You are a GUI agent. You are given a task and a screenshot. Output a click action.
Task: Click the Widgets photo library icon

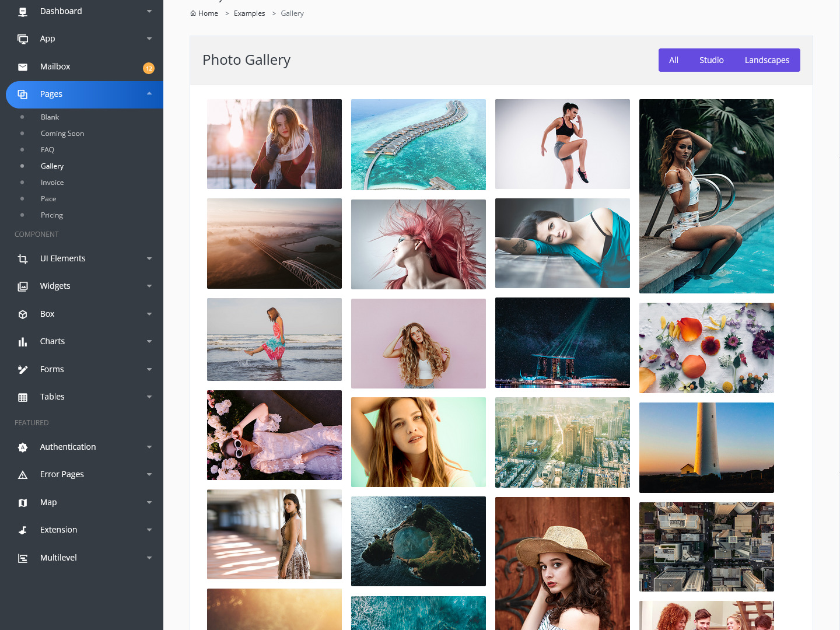pos(23,286)
